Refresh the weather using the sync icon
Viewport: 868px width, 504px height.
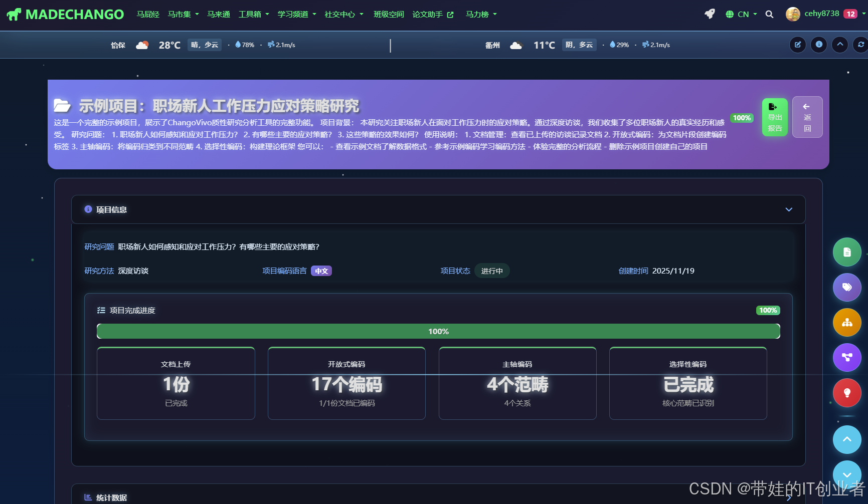(x=861, y=45)
